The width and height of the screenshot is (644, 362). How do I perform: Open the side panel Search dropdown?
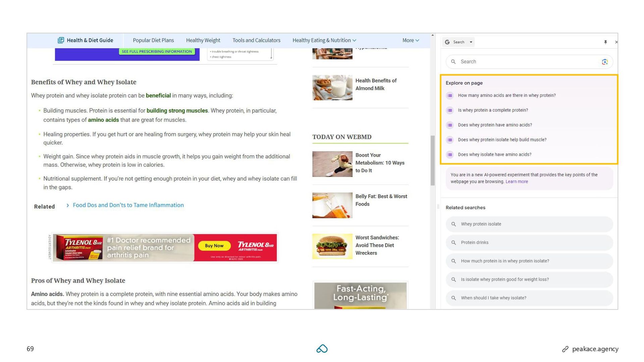point(471,42)
